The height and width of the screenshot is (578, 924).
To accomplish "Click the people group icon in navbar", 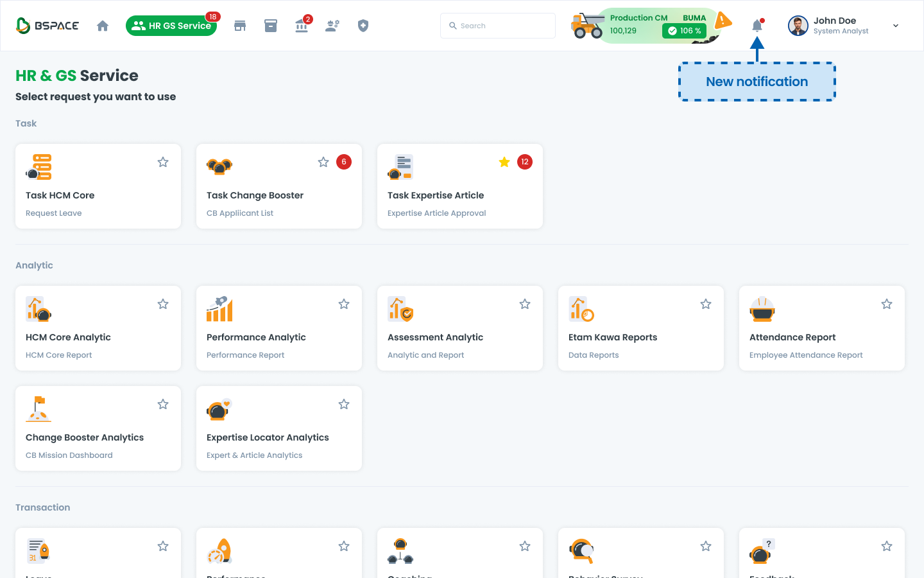I will (x=332, y=26).
